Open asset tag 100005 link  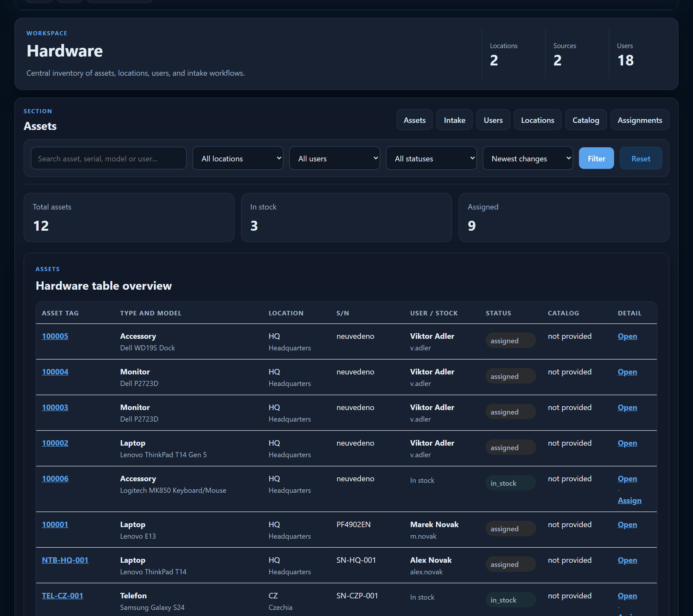[x=55, y=336]
